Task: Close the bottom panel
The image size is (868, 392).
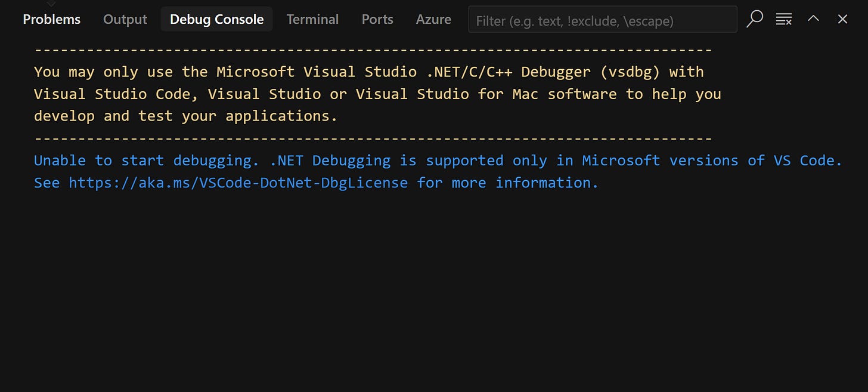Action: point(842,18)
